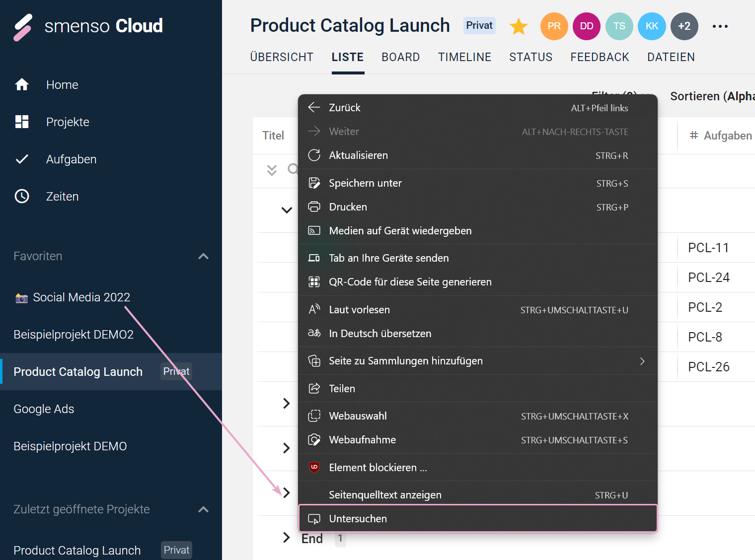Click the Webauswahl selection icon

[x=314, y=416]
